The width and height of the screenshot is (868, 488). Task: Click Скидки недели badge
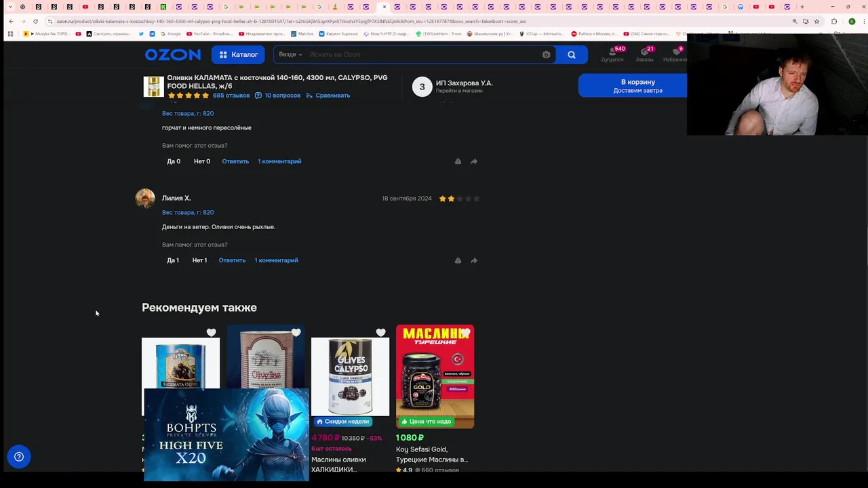click(x=342, y=422)
